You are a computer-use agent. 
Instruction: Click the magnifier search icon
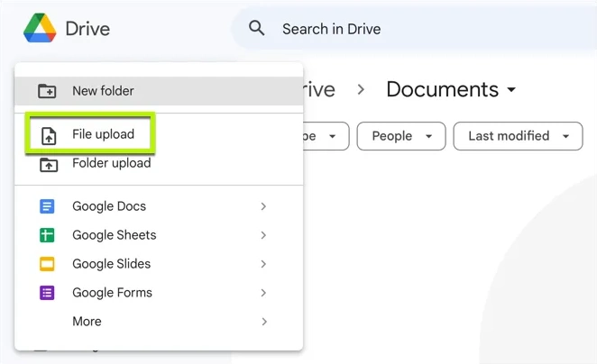tap(257, 28)
